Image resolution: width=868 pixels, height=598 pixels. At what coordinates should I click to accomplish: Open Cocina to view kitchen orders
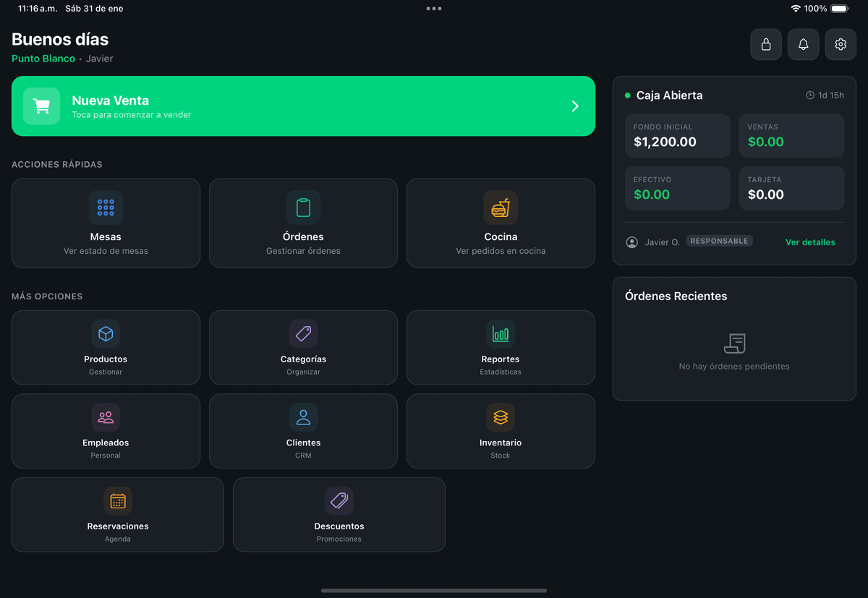point(501,208)
